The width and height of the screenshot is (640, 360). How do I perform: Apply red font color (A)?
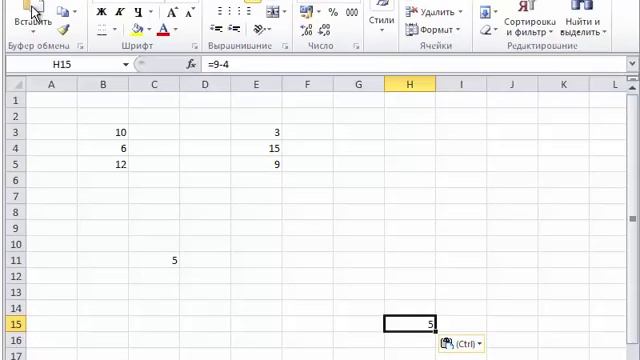[x=163, y=29]
